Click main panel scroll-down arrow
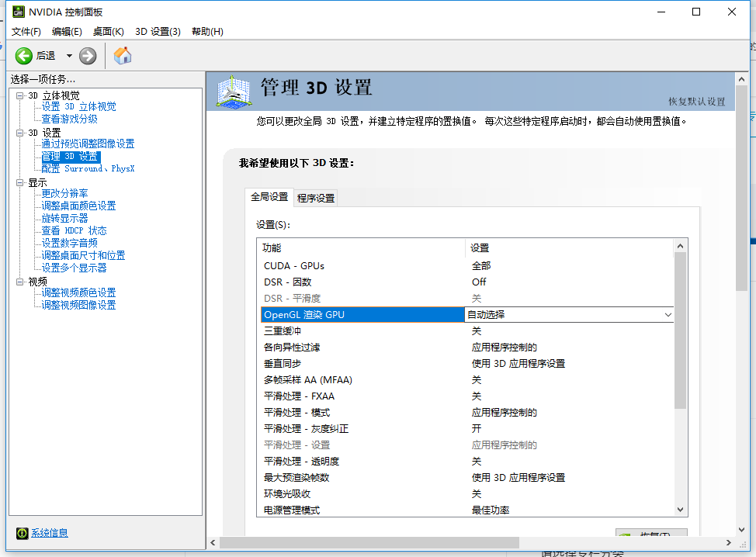Screen dimensions: 756x557 tap(741, 530)
